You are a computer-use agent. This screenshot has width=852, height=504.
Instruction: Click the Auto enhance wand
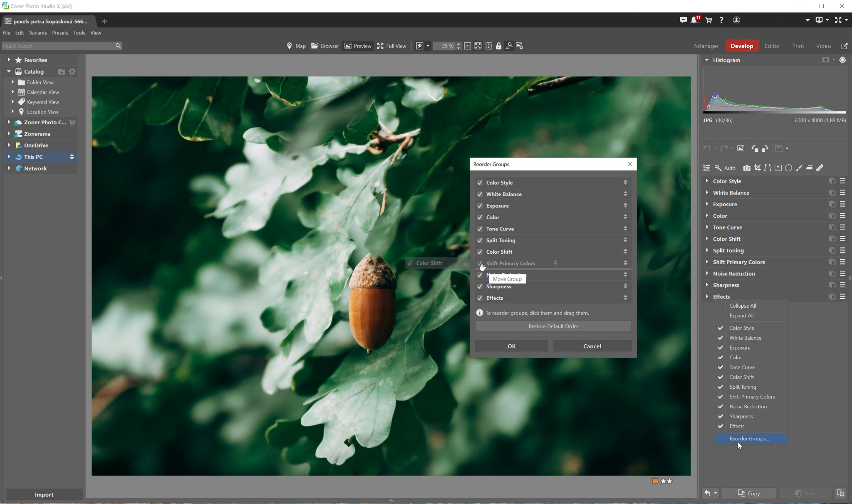(x=717, y=168)
